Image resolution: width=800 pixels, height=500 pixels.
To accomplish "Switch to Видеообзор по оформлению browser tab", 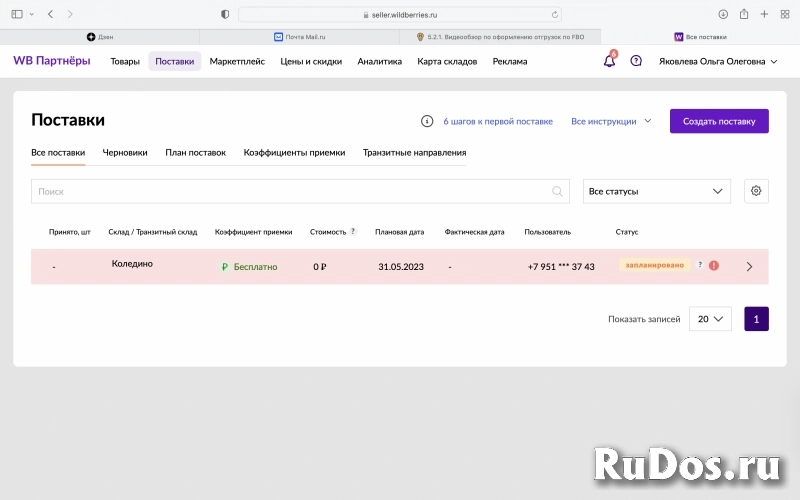I will (x=500, y=37).
